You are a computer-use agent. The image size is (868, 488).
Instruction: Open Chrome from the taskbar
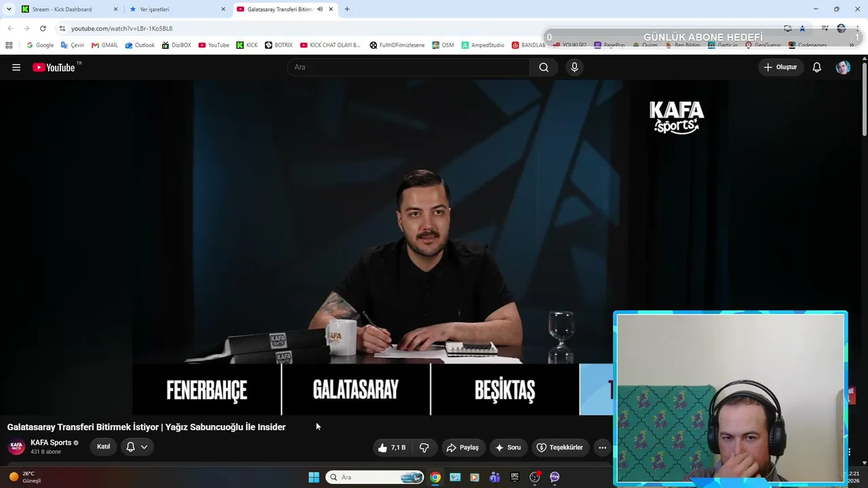point(435,477)
